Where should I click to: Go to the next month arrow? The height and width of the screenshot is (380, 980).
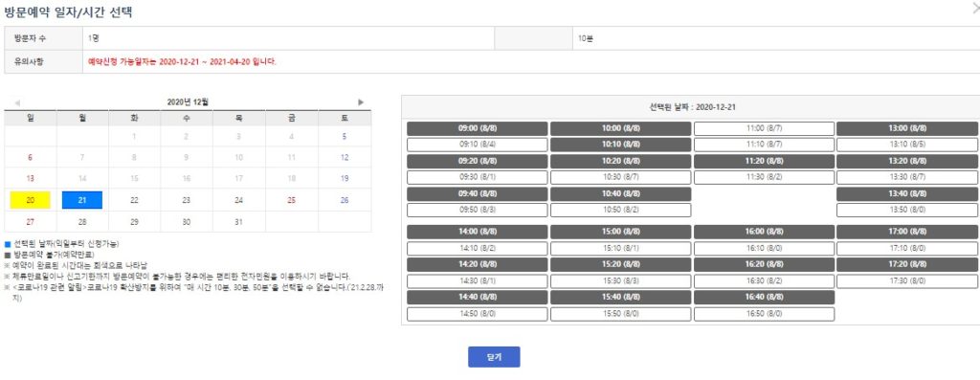(x=361, y=101)
